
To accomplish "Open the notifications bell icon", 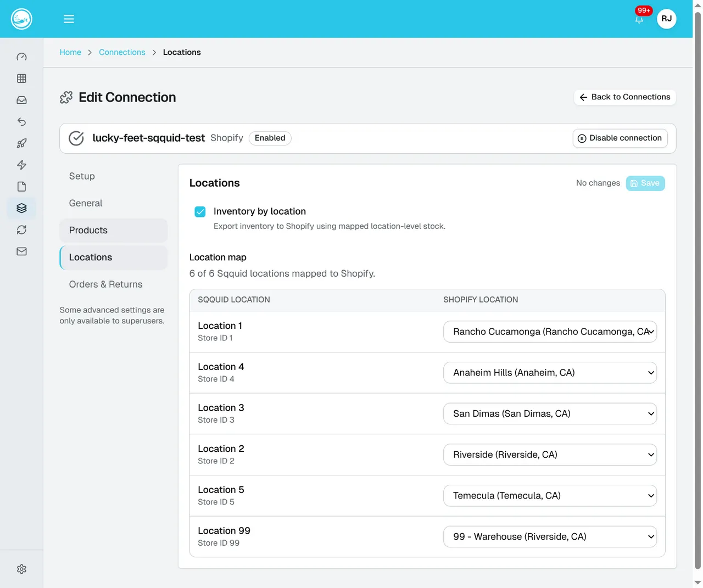I will click(639, 19).
